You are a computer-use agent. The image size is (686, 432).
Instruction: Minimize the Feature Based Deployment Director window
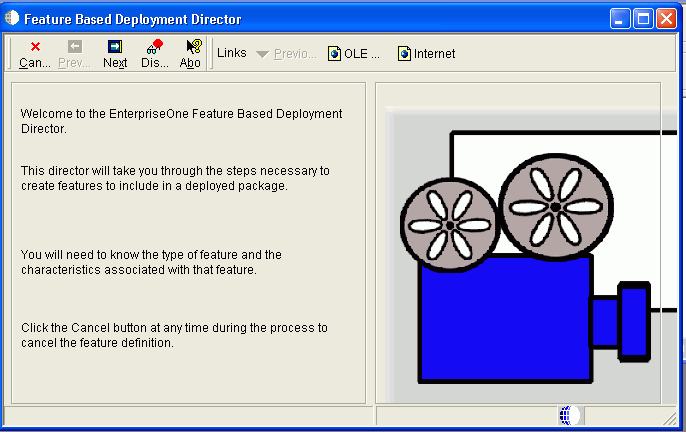(620, 19)
